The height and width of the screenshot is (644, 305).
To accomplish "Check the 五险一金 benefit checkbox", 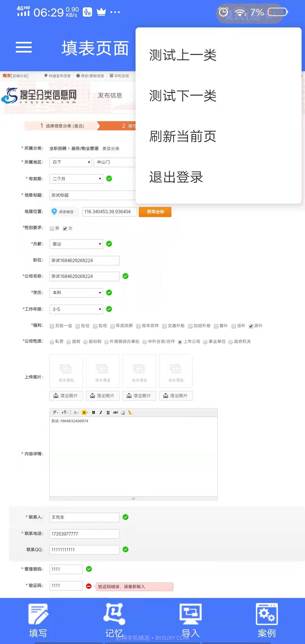I will pyautogui.click(x=52, y=326).
